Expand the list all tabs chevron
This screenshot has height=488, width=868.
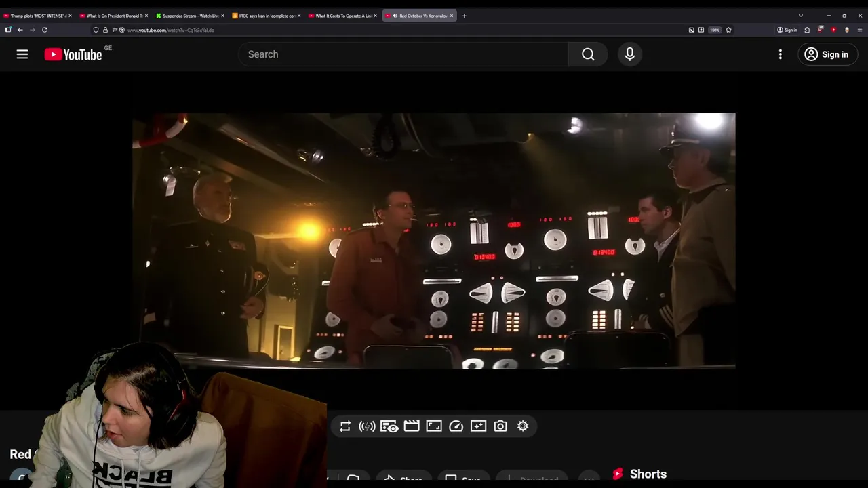pos(800,16)
